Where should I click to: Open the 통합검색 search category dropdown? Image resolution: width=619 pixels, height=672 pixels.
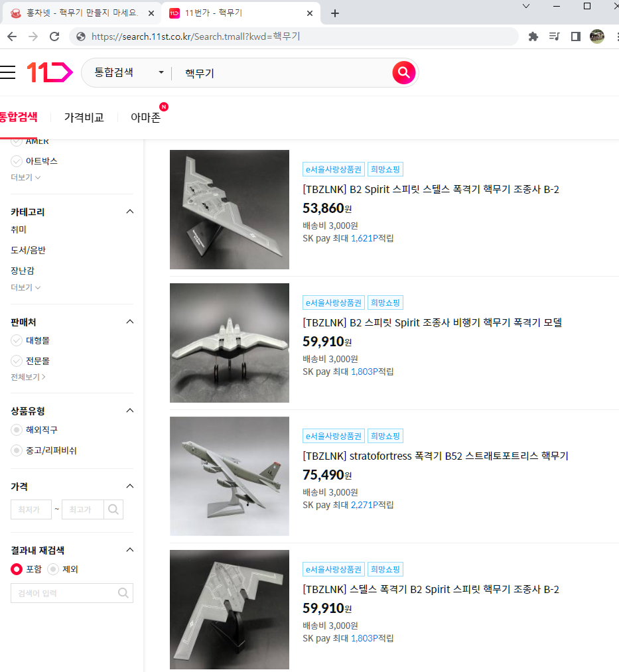point(129,72)
